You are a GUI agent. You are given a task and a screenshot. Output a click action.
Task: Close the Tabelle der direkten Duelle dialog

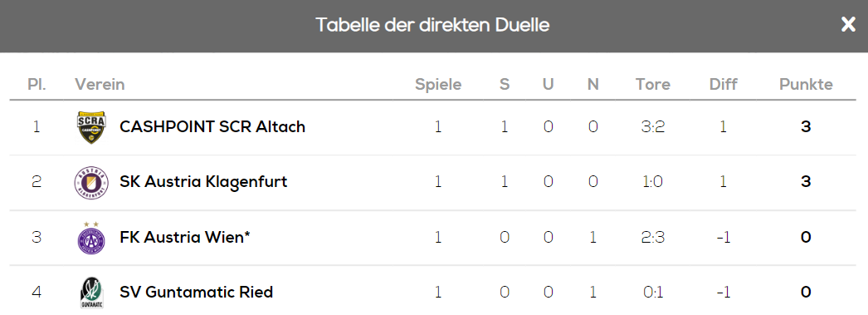(848, 24)
